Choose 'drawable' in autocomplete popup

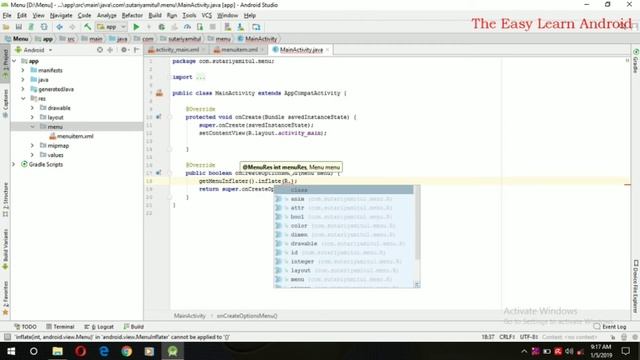pos(345,243)
